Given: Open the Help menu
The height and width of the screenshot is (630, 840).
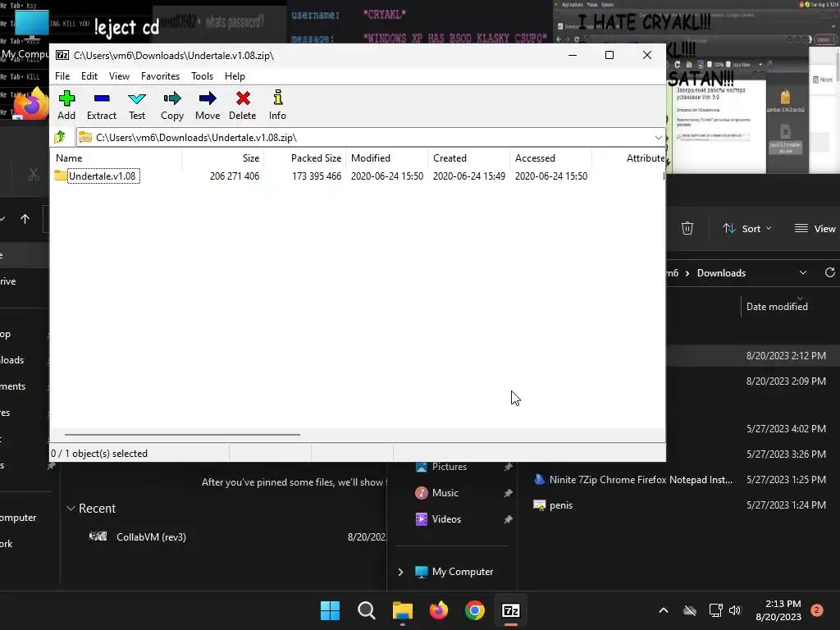Looking at the screenshot, I should click(x=235, y=76).
